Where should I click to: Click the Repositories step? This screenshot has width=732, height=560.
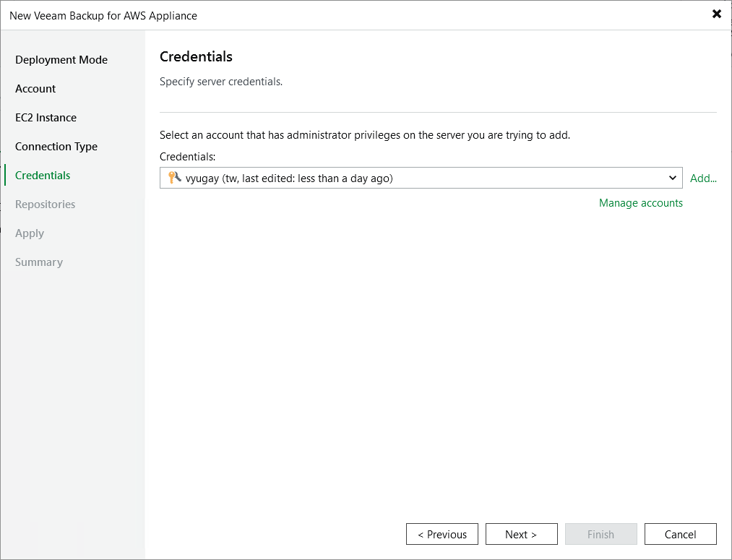45,204
